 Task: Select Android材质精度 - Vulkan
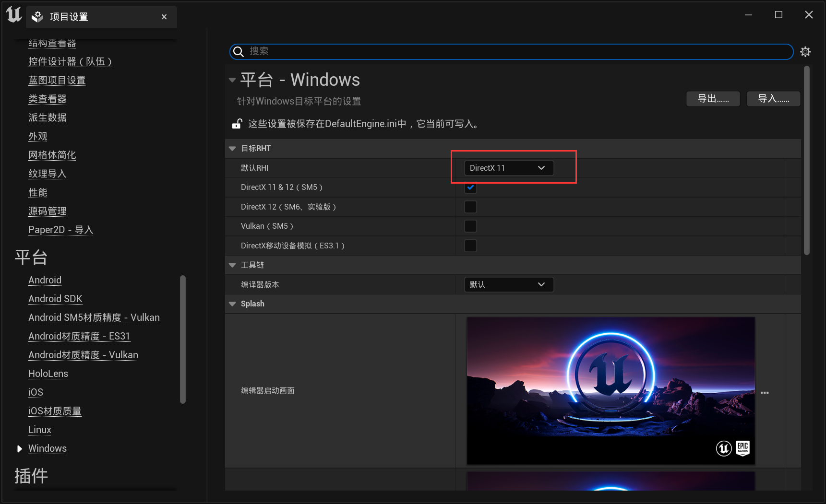click(83, 355)
